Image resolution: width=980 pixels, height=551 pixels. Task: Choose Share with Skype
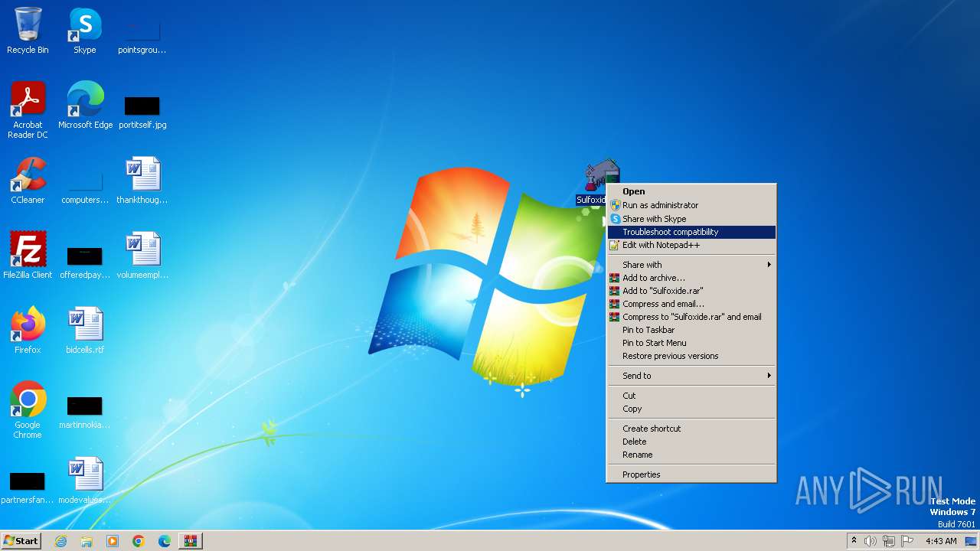[691, 219]
